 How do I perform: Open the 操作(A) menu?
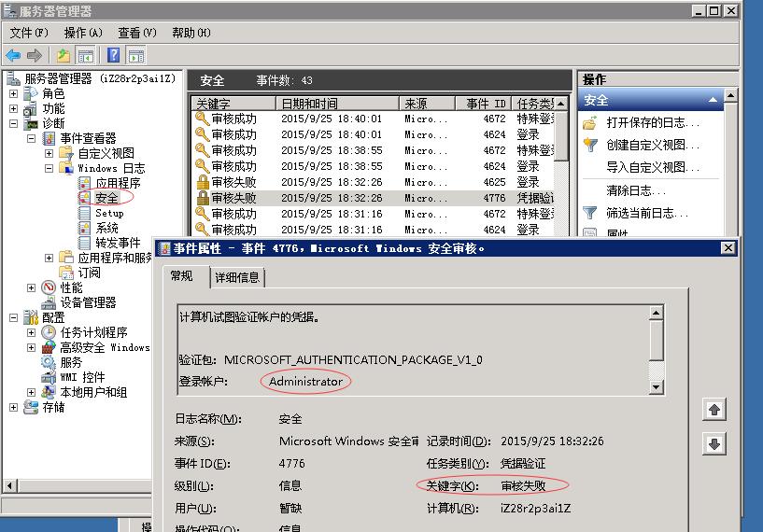tap(83, 33)
